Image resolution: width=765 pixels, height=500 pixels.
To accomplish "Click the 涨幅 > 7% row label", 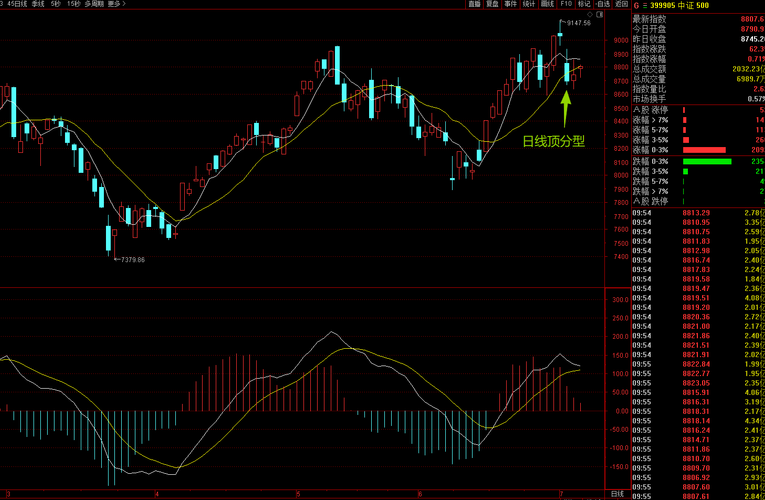I will tap(650, 120).
